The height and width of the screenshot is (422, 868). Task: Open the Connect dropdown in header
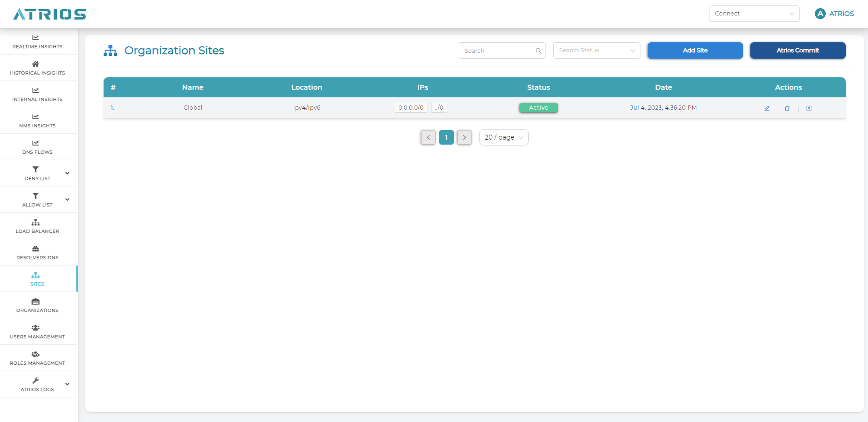pyautogui.click(x=754, y=14)
